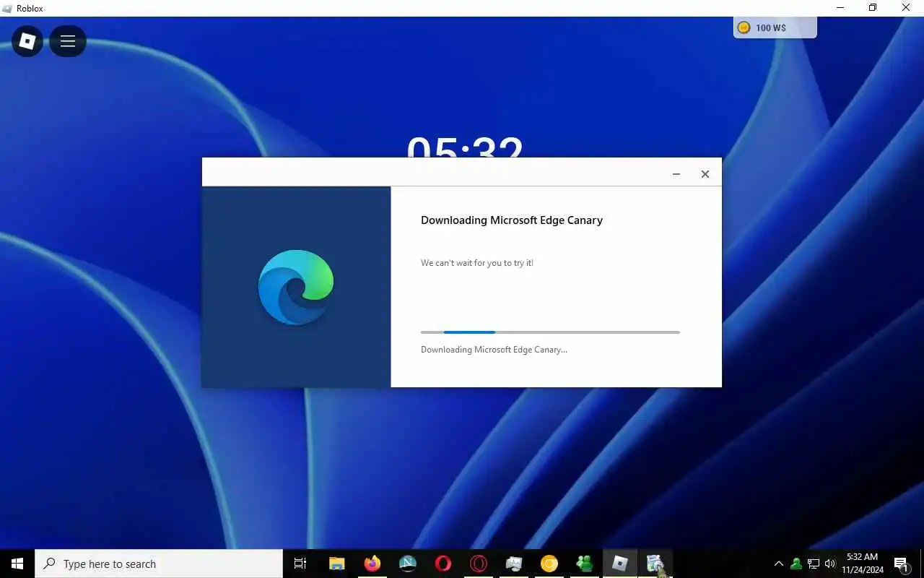Open Task View from the taskbar
The height and width of the screenshot is (578, 924).
[300, 564]
